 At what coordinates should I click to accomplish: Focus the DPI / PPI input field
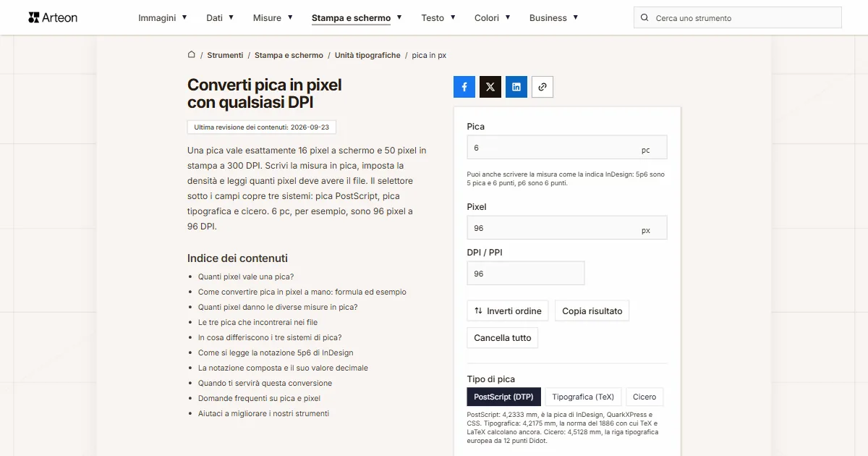(526, 274)
